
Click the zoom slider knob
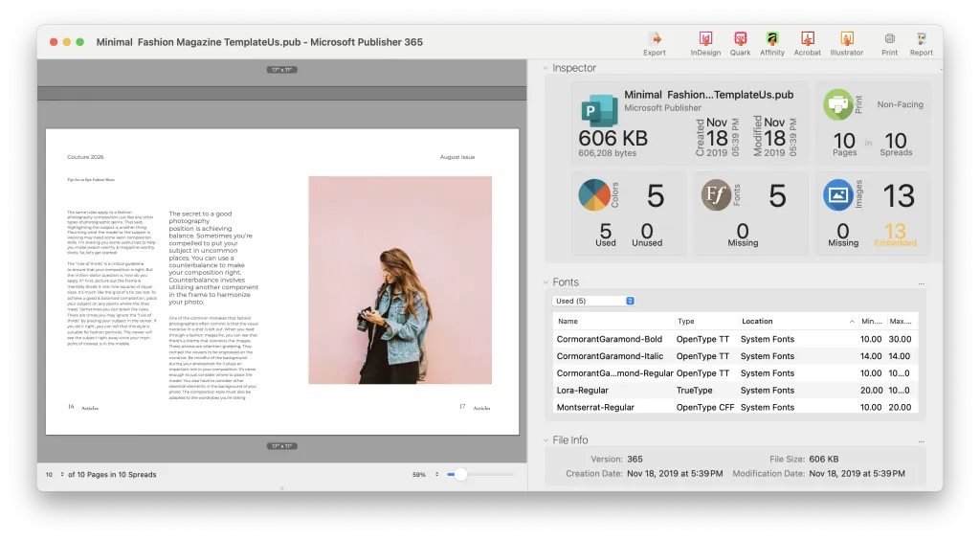[460, 474]
